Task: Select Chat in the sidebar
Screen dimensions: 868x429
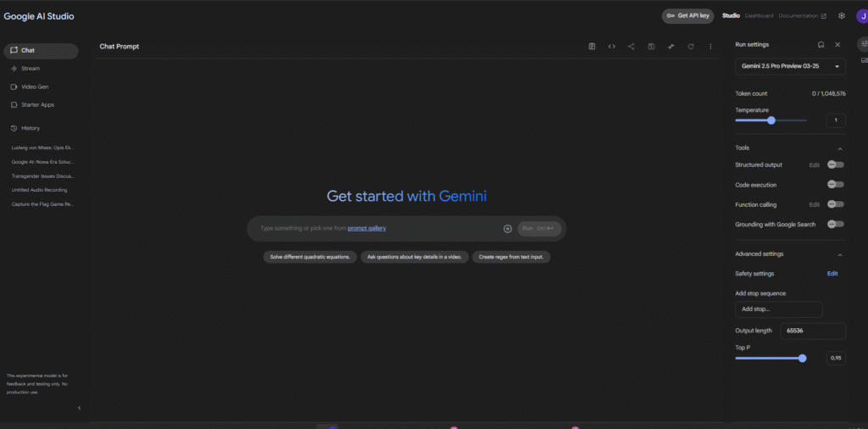Action: tap(41, 50)
